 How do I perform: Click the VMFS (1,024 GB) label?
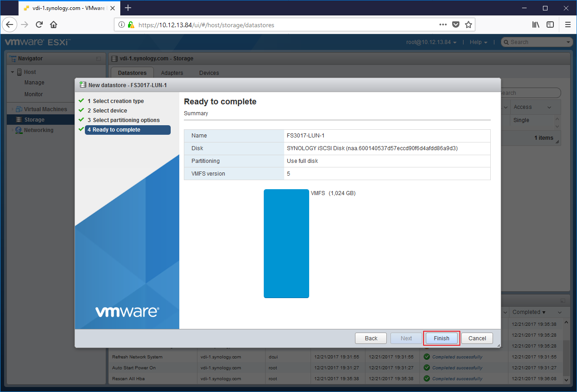333,193
